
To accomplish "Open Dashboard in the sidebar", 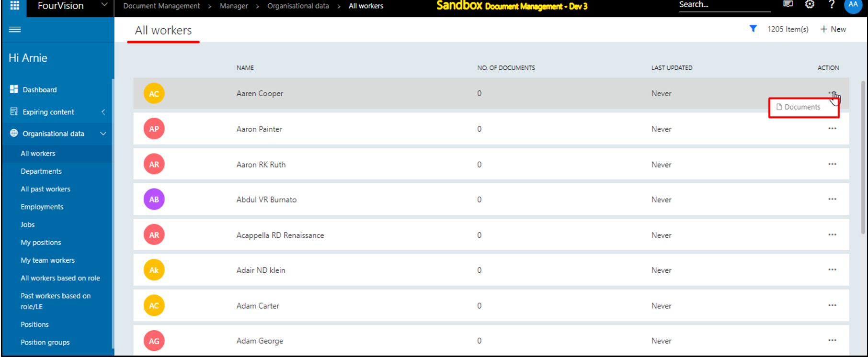I will [40, 89].
